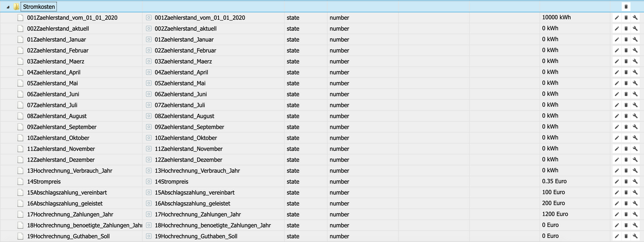Open wrench settings for 002Zaehlerstand_aktuell
644x242 pixels.
click(635, 28)
